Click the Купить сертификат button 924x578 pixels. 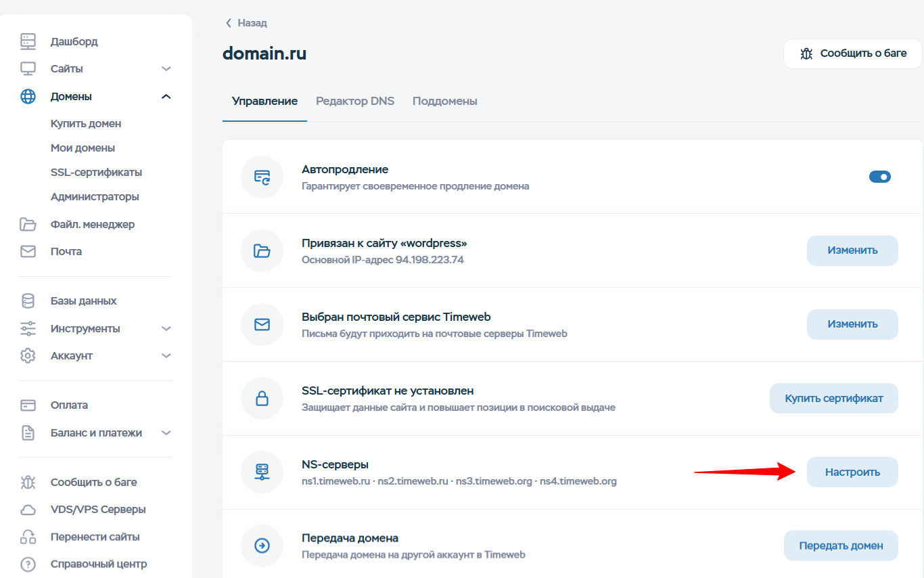834,399
